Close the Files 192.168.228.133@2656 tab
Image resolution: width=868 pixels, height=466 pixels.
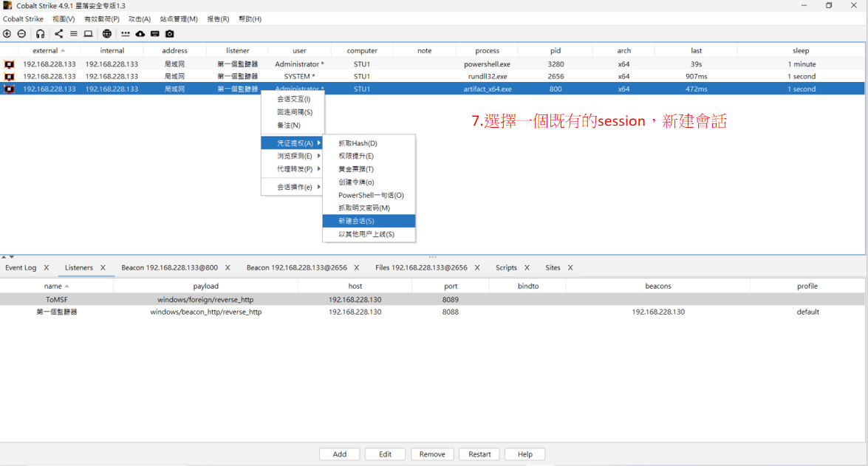(477, 268)
